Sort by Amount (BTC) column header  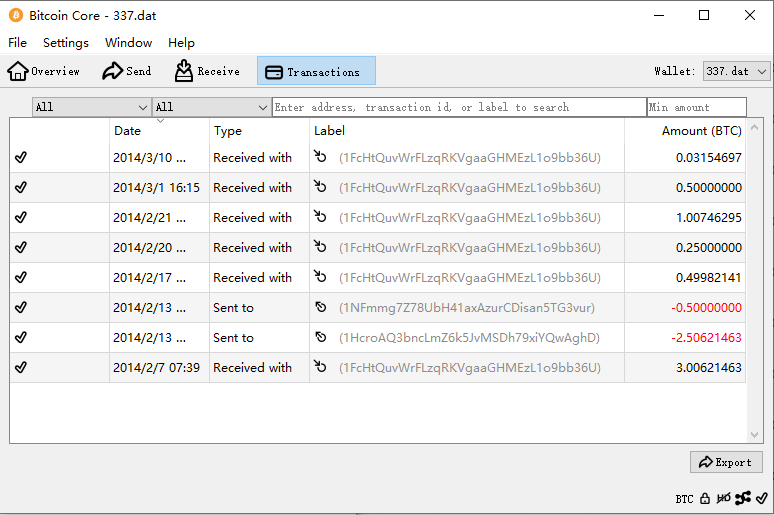700,131
